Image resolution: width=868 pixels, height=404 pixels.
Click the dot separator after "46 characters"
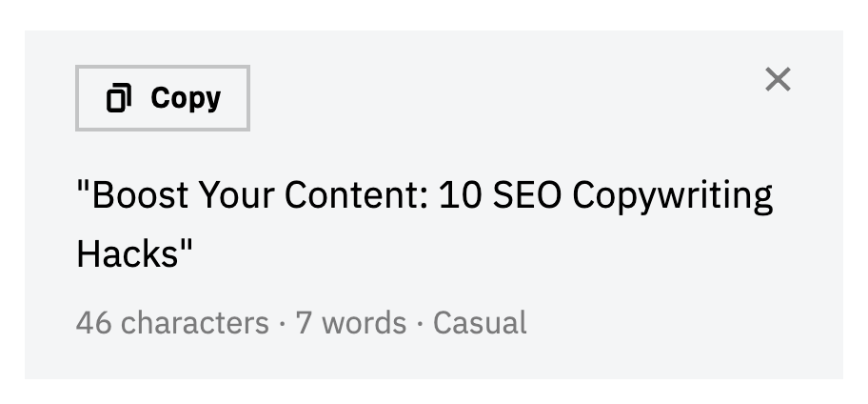tap(283, 324)
